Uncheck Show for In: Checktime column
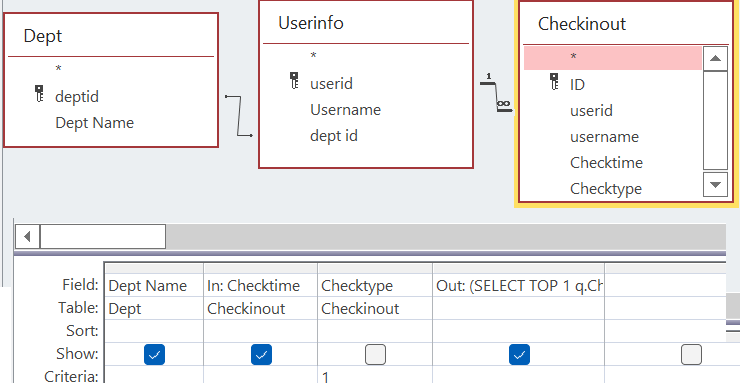Image resolution: width=740 pixels, height=383 pixels. point(261,355)
